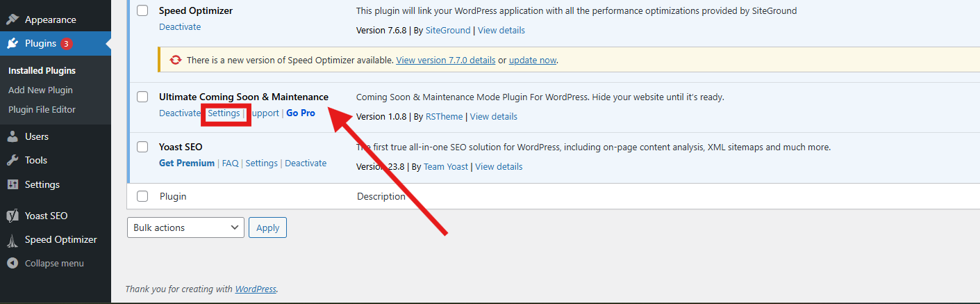The width and height of the screenshot is (980, 304).
Task: Click Description column footer header
Action: [381, 196]
